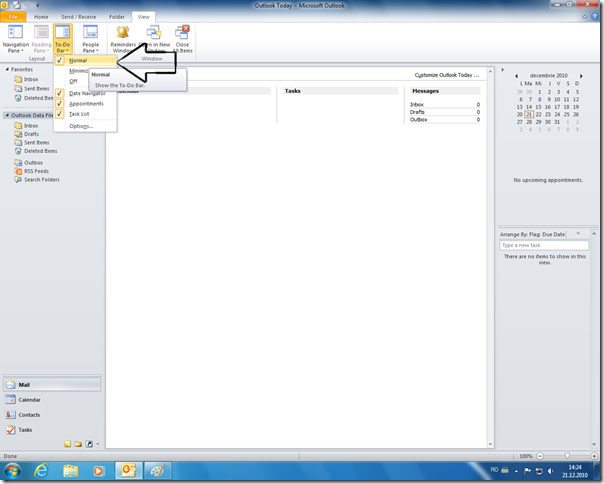Launch Internet Explorer from taskbar
The height and width of the screenshot is (484, 604).
pos(41,471)
